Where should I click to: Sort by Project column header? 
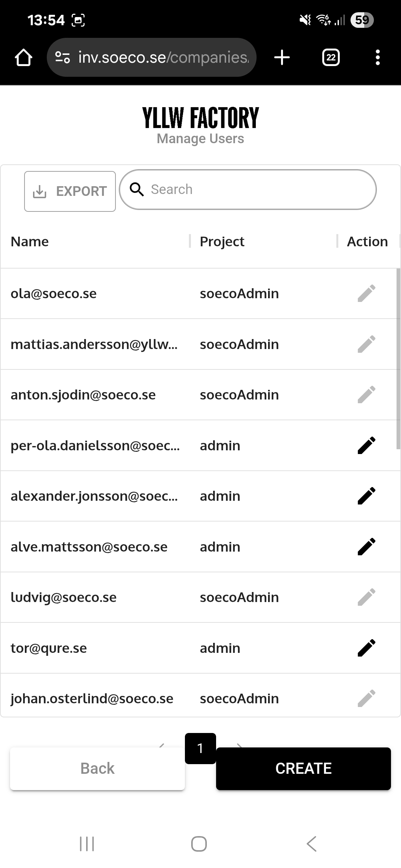[x=222, y=241]
